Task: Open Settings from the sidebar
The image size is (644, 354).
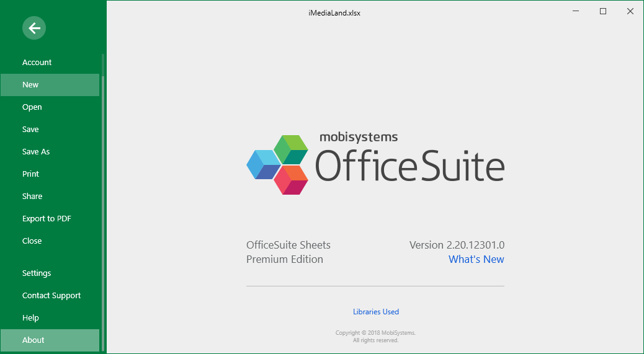Action: tap(50, 273)
